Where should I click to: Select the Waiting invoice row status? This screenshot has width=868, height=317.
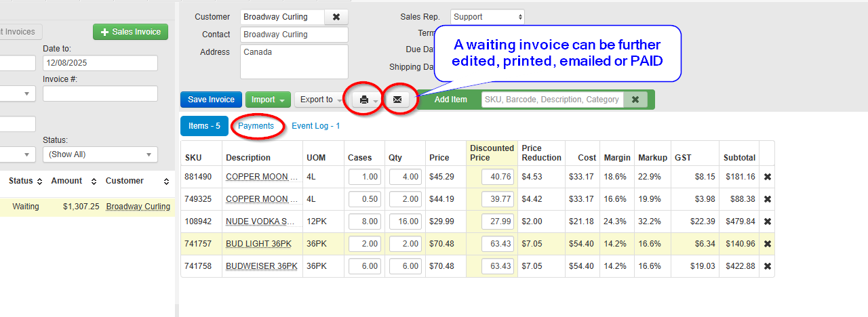click(x=26, y=207)
